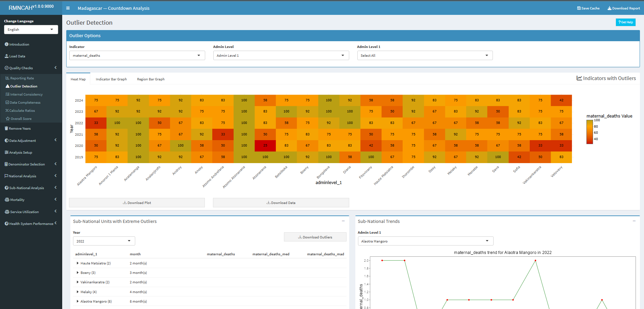Click the Mortality scales icon

[7, 200]
